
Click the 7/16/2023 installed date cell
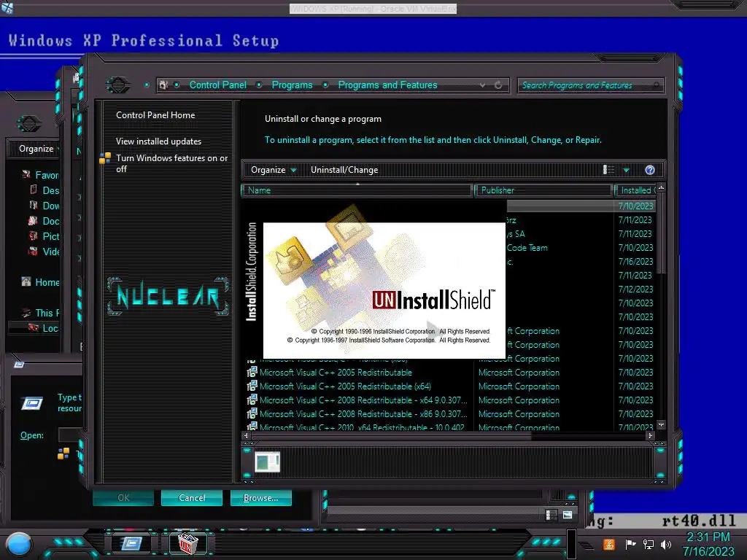pyautogui.click(x=635, y=262)
